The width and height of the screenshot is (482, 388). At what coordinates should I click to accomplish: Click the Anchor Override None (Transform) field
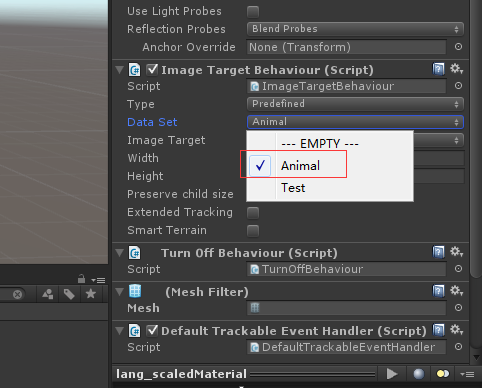coord(346,47)
